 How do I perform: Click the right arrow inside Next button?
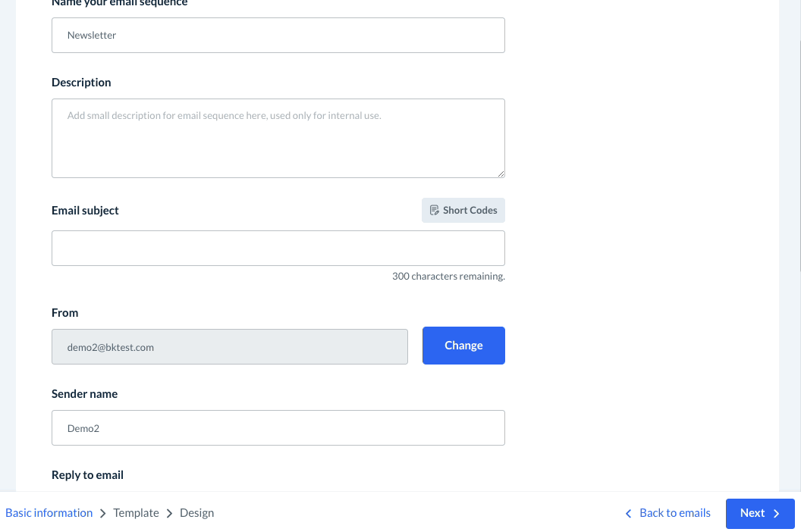(776, 514)
